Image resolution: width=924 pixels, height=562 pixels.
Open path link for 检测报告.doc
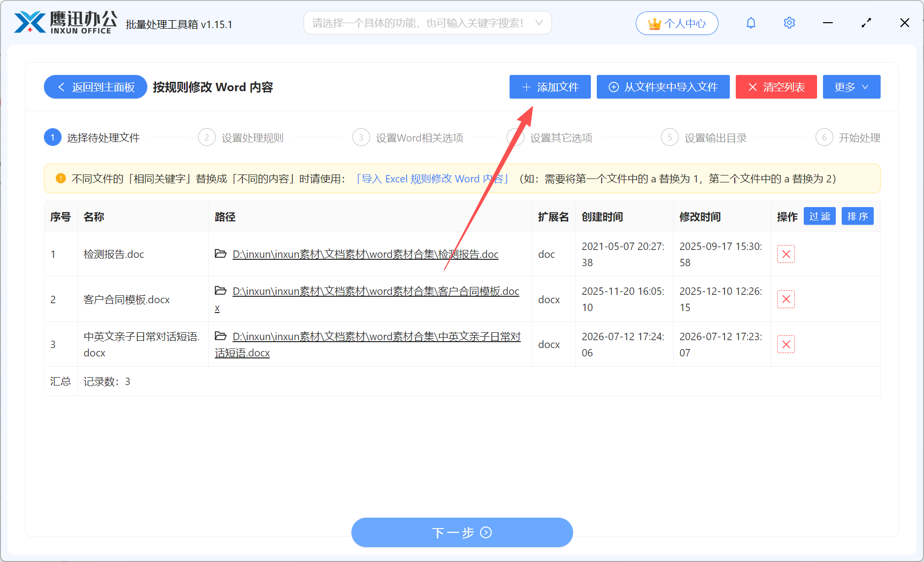pos(365,254)
